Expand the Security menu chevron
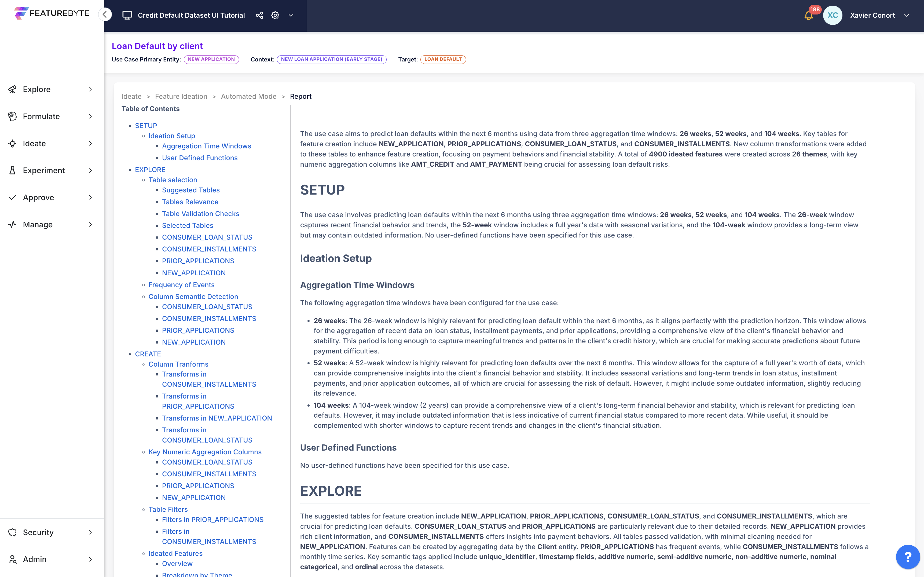 coord(90,532)
